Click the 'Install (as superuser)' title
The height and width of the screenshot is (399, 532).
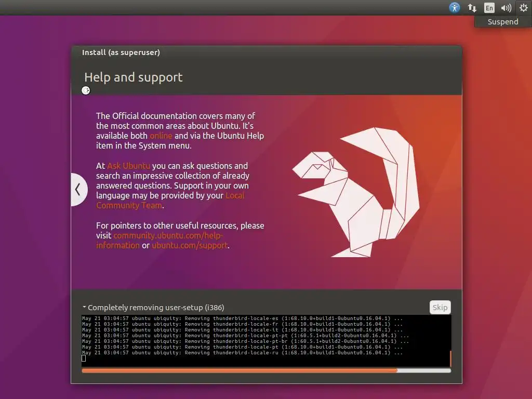[121, 52]
